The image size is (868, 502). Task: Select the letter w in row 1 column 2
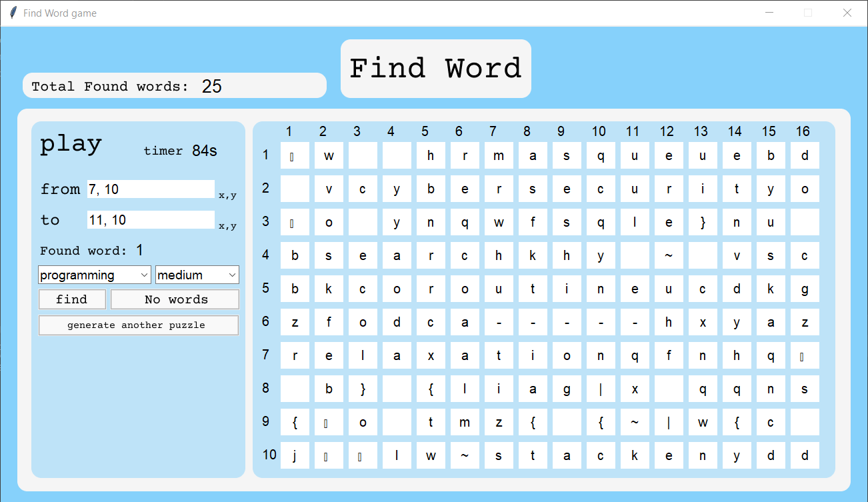[328, 155]
